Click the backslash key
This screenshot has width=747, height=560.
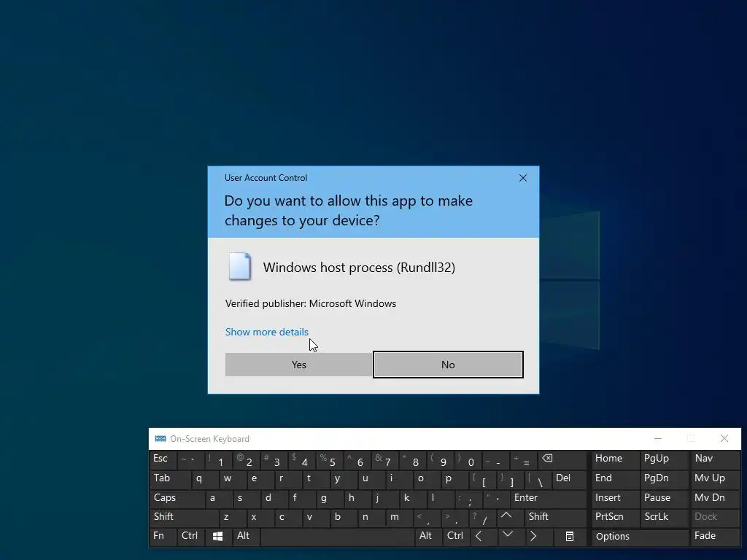[x=538, y=479]
